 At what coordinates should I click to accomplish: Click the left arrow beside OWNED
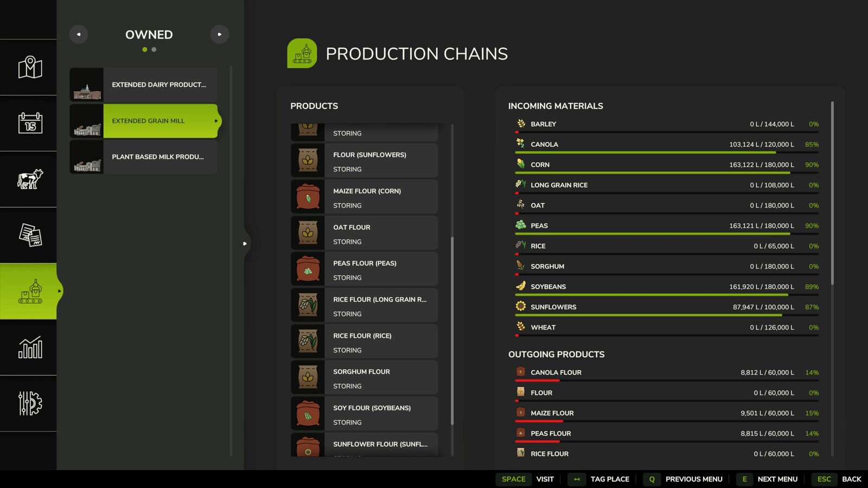click(x=79, y=34)
